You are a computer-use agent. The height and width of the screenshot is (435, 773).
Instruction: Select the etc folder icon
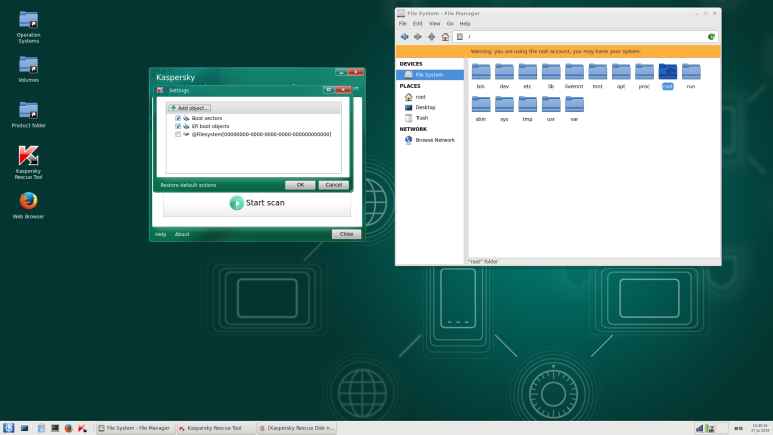(x=527, y=74)
